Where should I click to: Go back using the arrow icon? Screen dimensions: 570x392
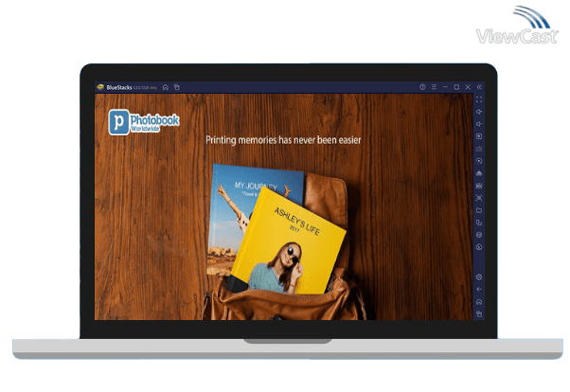(x=479, y=290)
